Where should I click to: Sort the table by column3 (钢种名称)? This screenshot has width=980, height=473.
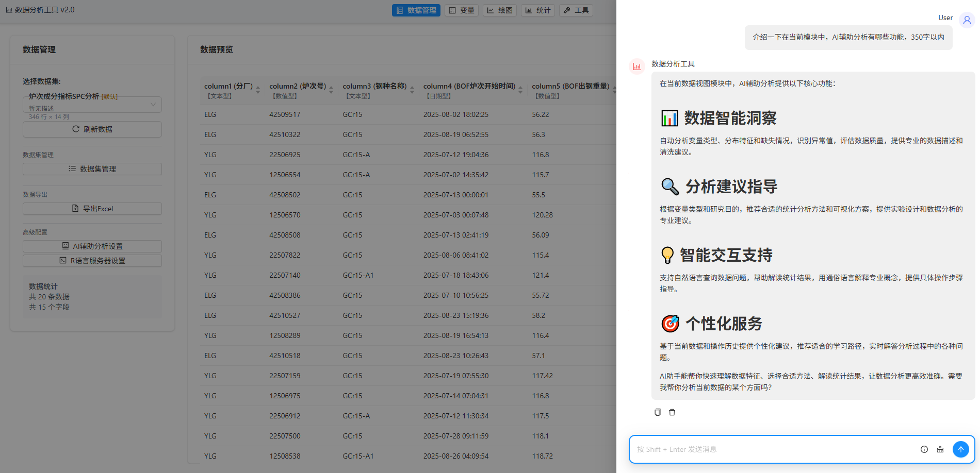point(412,90)
